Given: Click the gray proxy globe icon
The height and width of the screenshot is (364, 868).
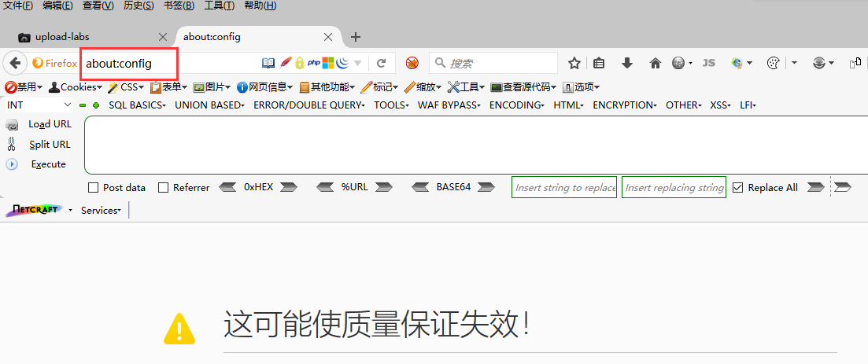Looking at the screenshot, I should pos(819,63).
